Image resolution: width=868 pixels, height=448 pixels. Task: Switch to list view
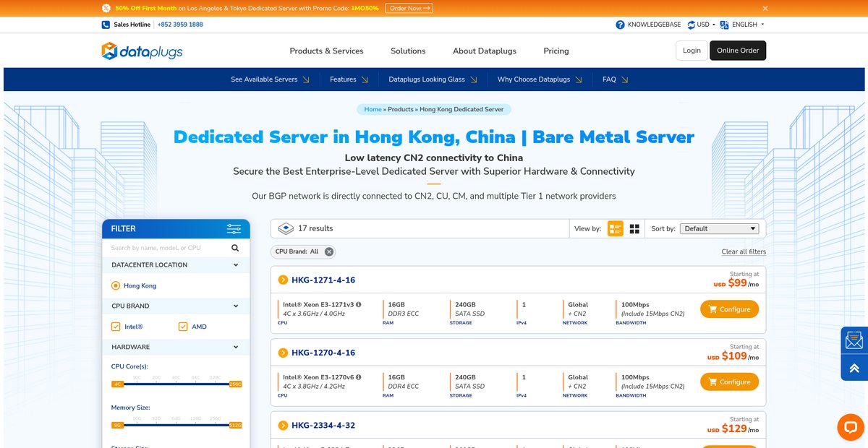click(616, 228)
